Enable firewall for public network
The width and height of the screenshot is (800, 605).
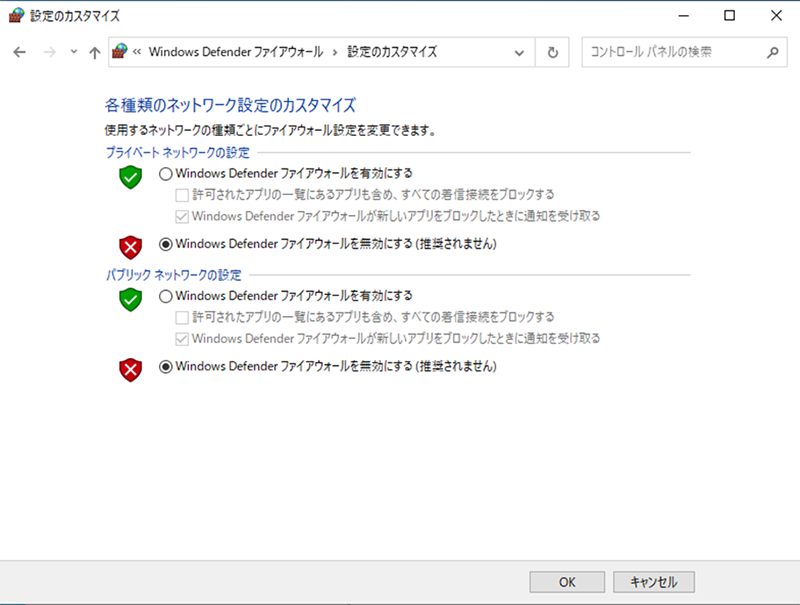(x=165, y=296)
